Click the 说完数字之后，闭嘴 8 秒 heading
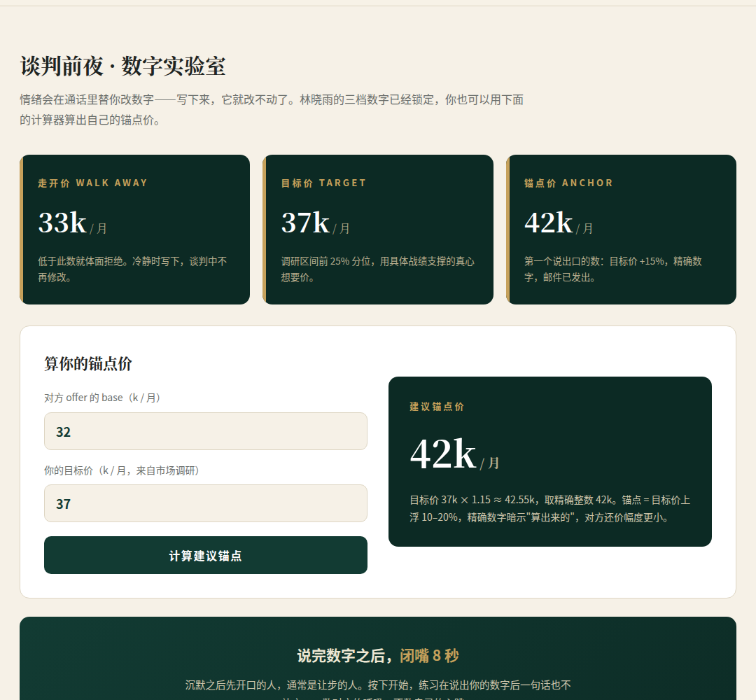 [x=378, y=656]
